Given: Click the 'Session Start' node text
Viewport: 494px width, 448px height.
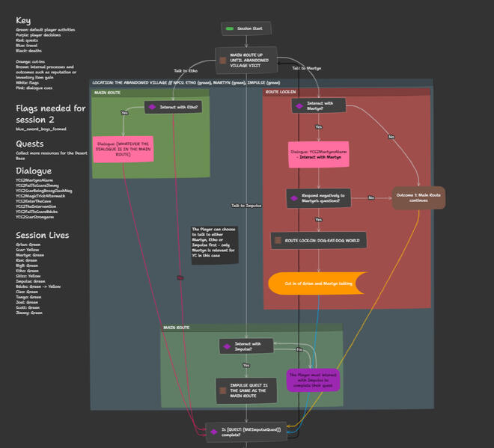Looking at the screenshot, I should [x=249, y=28].
